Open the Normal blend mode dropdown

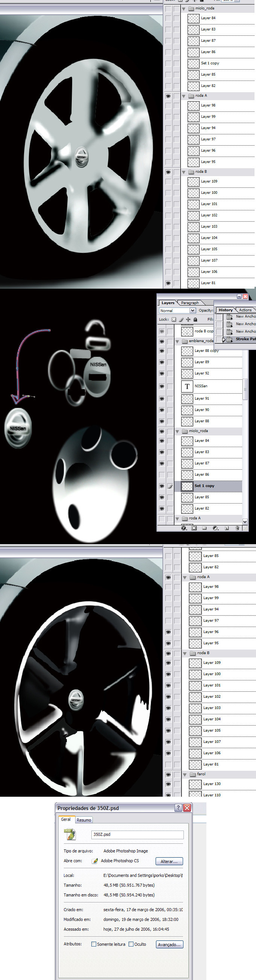tap(192, 311)
